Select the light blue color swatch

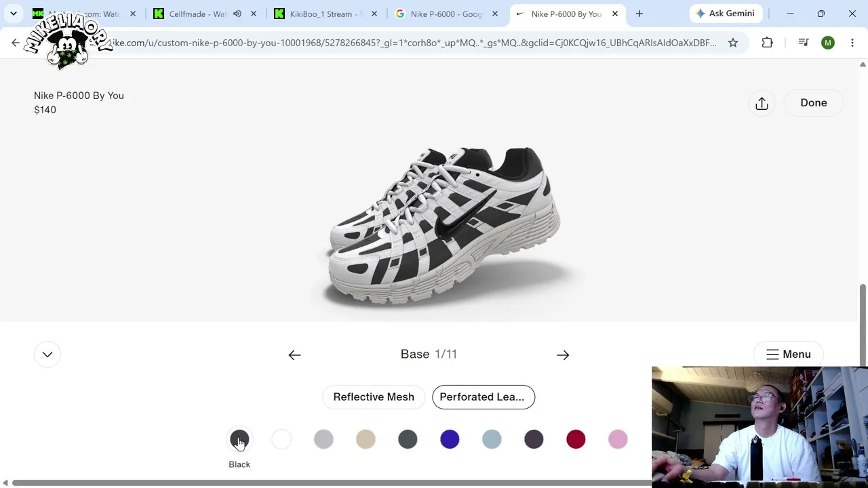point(492,440)
